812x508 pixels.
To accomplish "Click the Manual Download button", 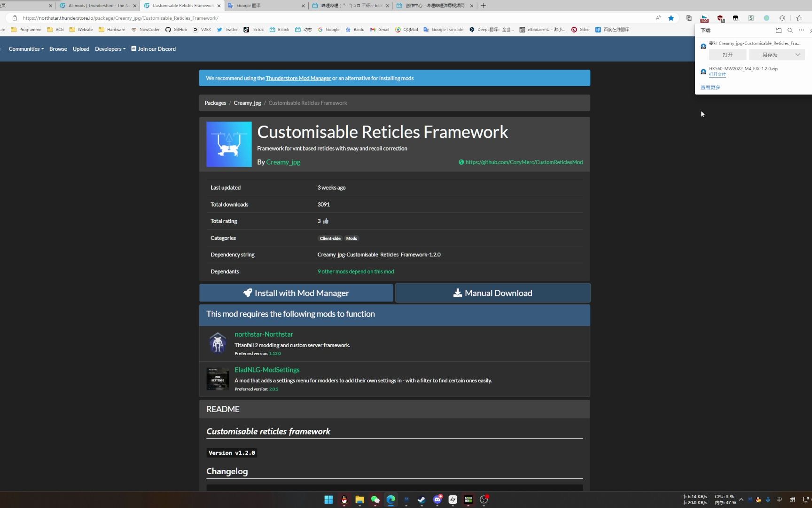I will click(492, 293).
